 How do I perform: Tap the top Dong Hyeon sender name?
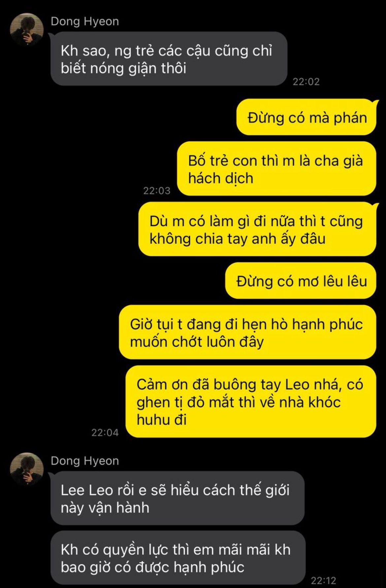(85, 21)
